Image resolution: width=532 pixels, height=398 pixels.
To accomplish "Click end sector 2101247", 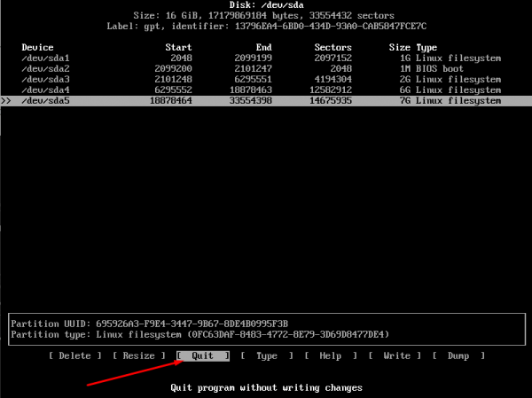I will 253,68.
